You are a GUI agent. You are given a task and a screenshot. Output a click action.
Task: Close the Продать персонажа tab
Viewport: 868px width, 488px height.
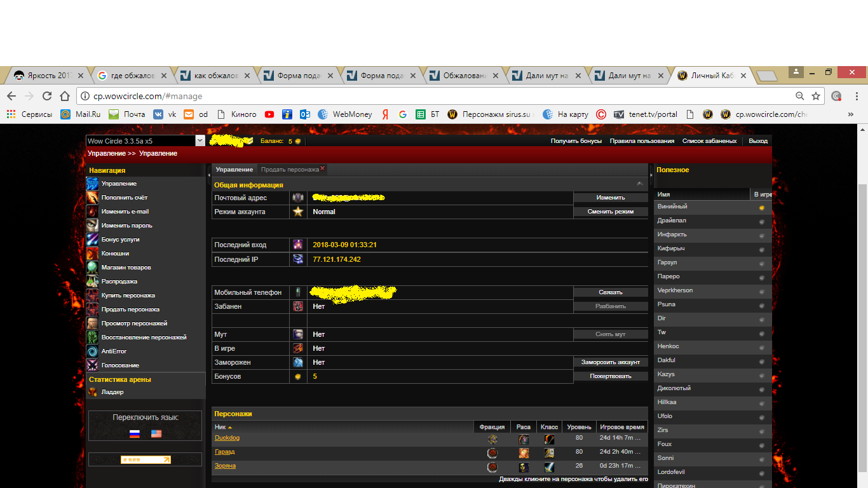[323, 168]
